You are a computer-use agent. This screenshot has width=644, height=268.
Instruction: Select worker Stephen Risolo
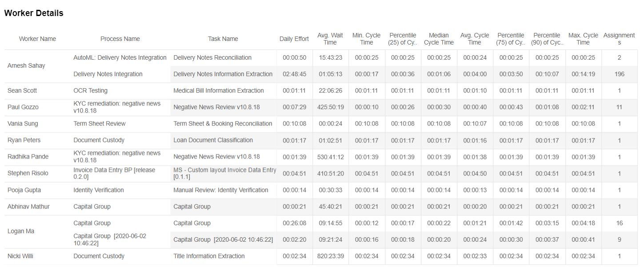click(28, 173)
